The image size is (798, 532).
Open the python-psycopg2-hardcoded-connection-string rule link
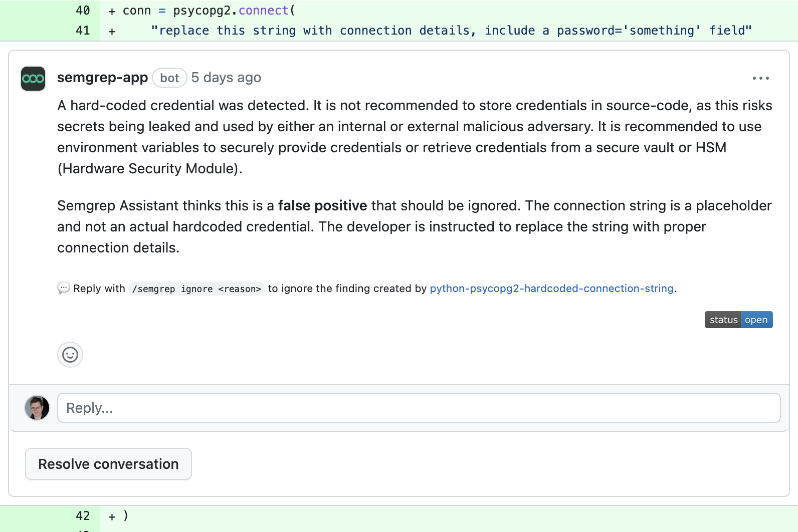tap(551, 289)
